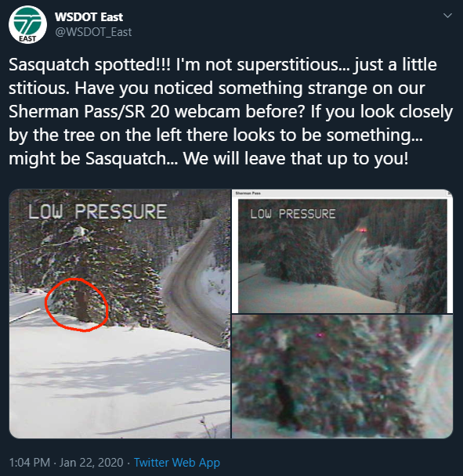This screenshot has height=476, width=463.
Task: Open the WSDOT East display name link
Action: tap(89, 17)
